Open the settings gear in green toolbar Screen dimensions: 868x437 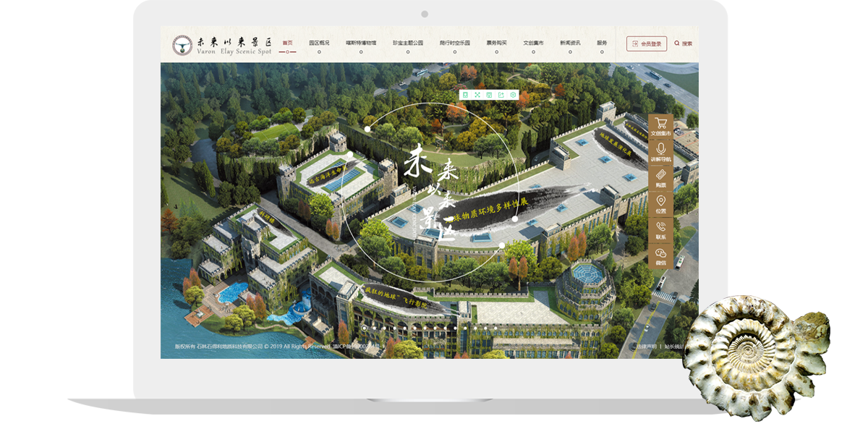pyautogui.click(x=514, y=95)
